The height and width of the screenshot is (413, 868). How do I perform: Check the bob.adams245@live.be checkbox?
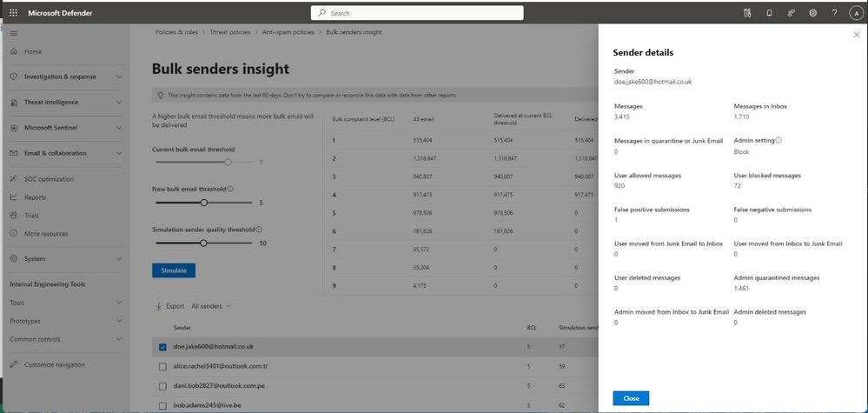162,406
